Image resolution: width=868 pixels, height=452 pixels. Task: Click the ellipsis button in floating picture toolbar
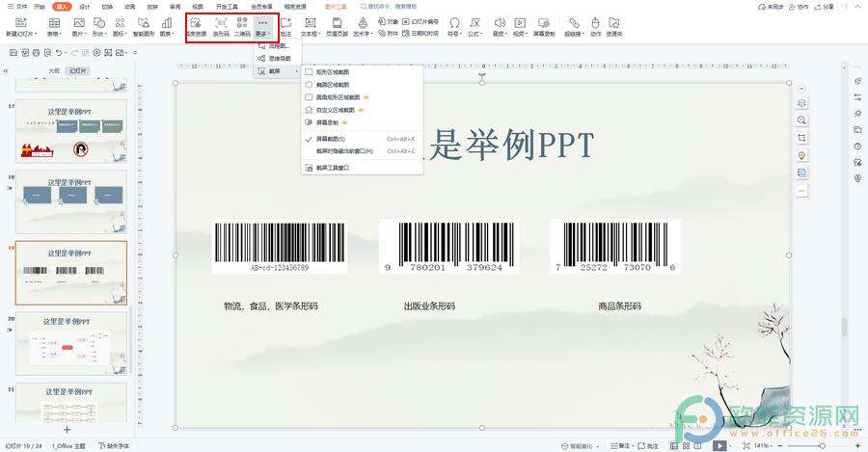coord(801,190)
